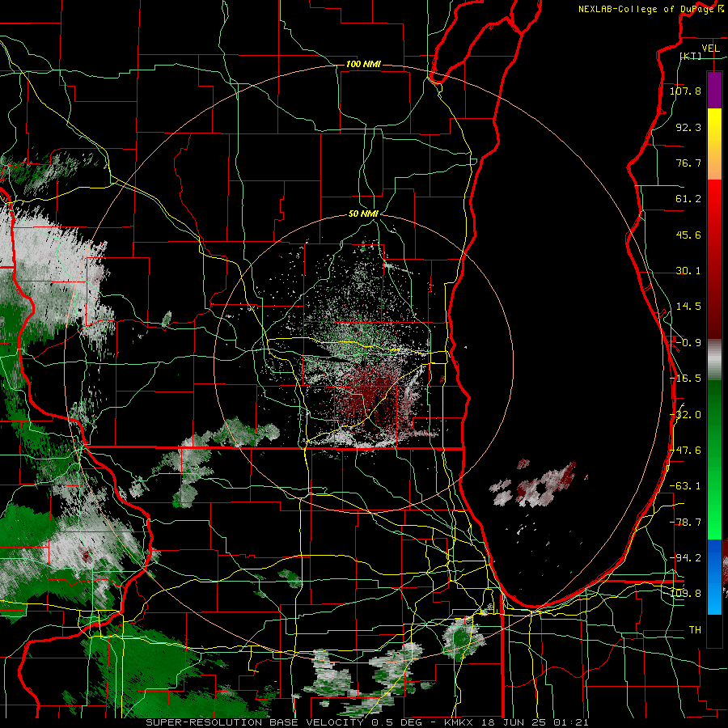The image size is (728, 728).
Task: Click the VEL legend title
Action: pyautogui.click(x=710, y=49)
